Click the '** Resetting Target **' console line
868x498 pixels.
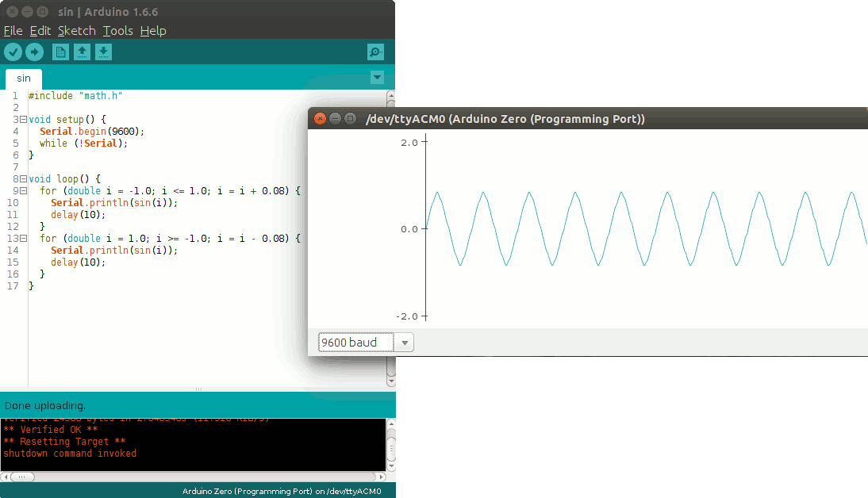pos(64,442)
